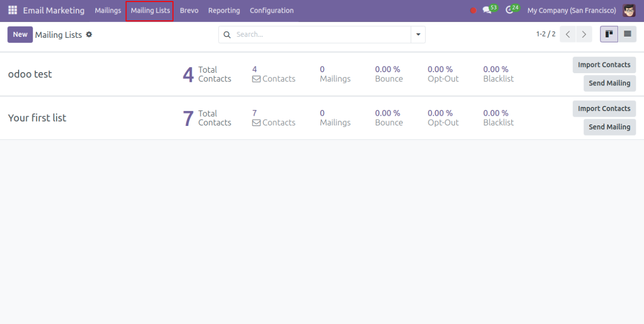Click Import Contacts for odoo test list
Image resolution: width=644 pixels, height=324 pixels.
tap(604, 65)
